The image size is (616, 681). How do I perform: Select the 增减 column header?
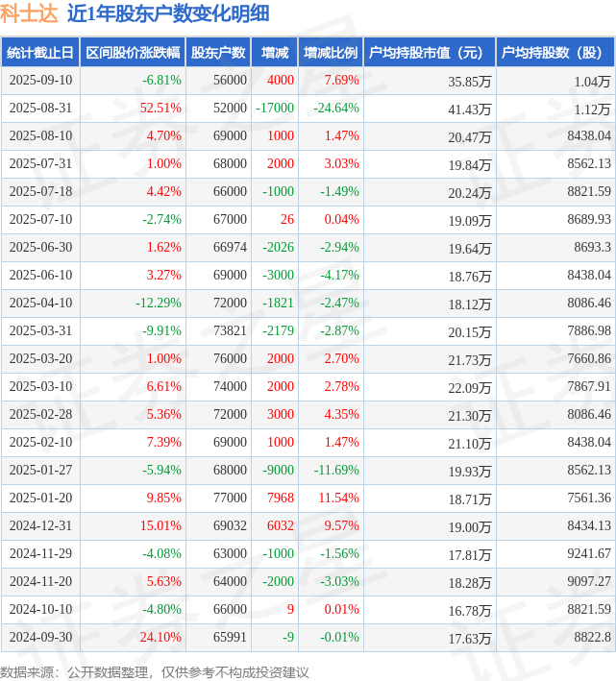click(275, 53)
